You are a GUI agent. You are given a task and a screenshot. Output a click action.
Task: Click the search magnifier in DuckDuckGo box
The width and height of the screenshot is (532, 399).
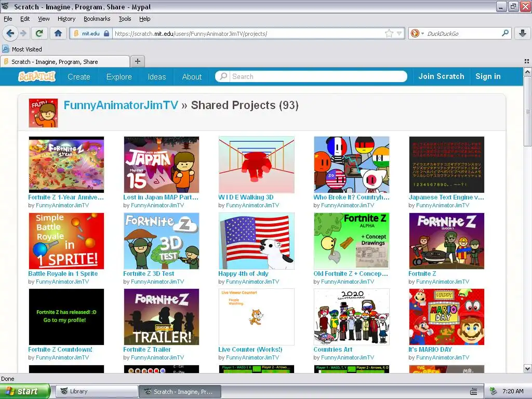click(505, 33)
